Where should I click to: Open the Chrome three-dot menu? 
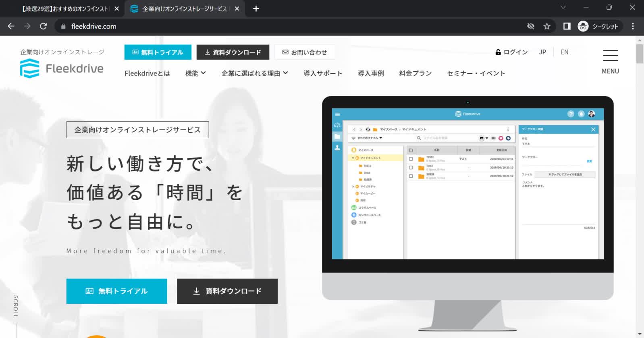633,26
